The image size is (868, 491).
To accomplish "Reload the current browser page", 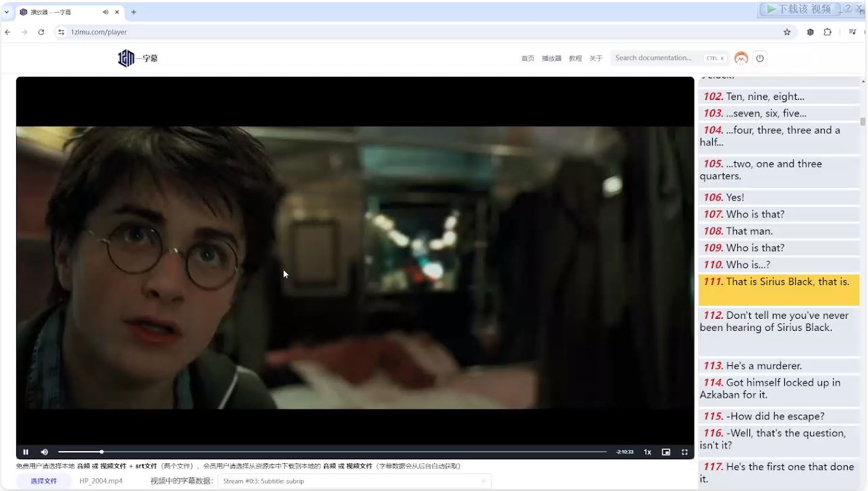I will (41, 32).
